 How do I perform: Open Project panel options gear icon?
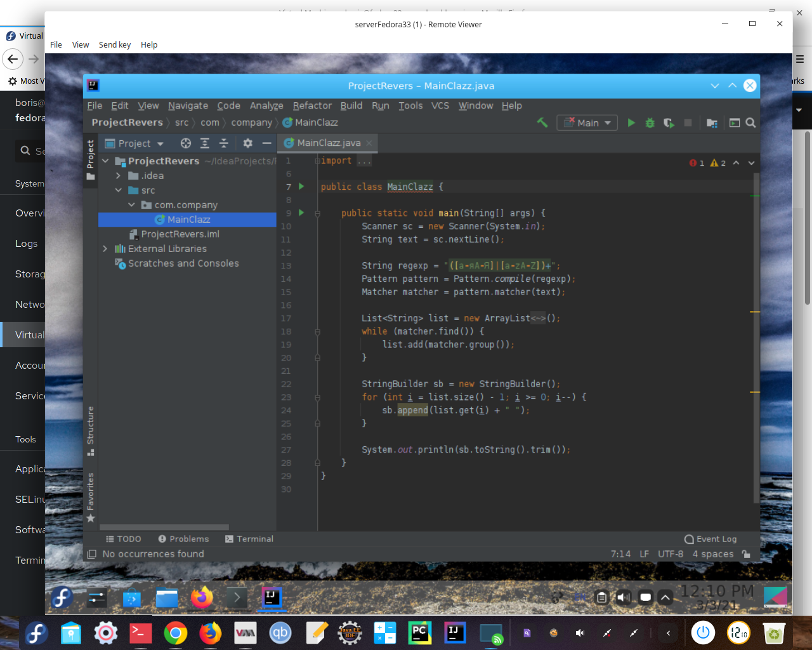[247, 143]
